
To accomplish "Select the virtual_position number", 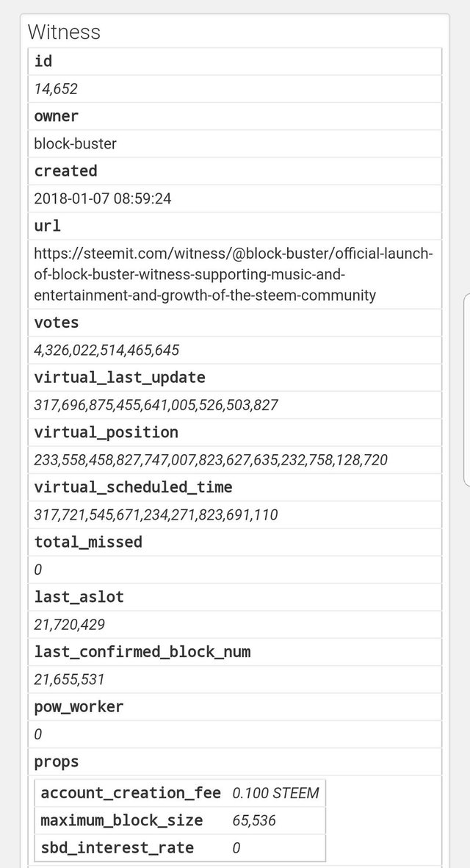I will 211,460.
